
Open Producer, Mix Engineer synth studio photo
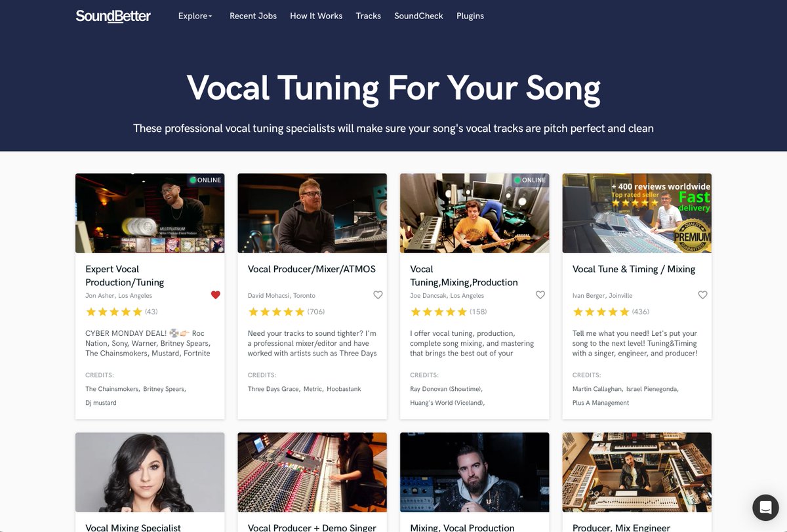pyautogui.click(x=637, y=472)
